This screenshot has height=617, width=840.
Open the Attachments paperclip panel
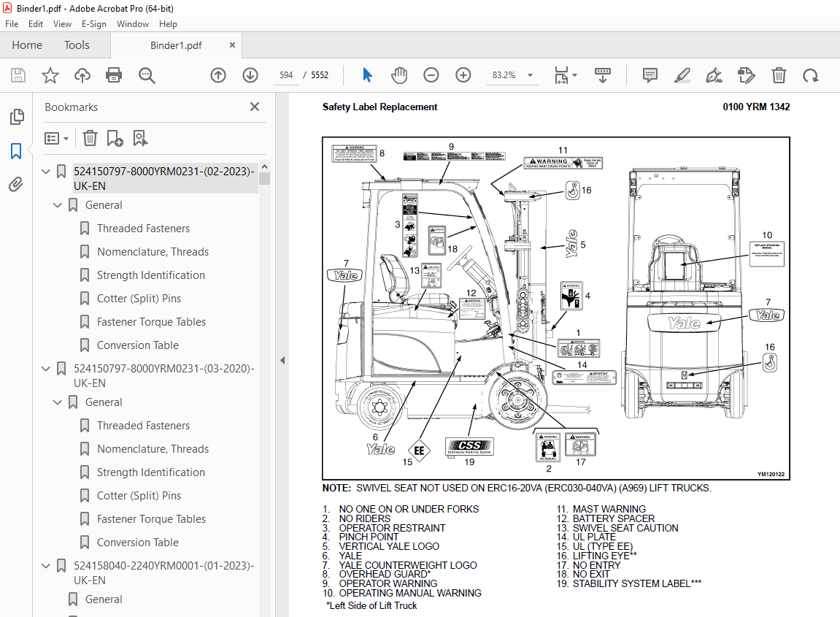coord(16,185)
